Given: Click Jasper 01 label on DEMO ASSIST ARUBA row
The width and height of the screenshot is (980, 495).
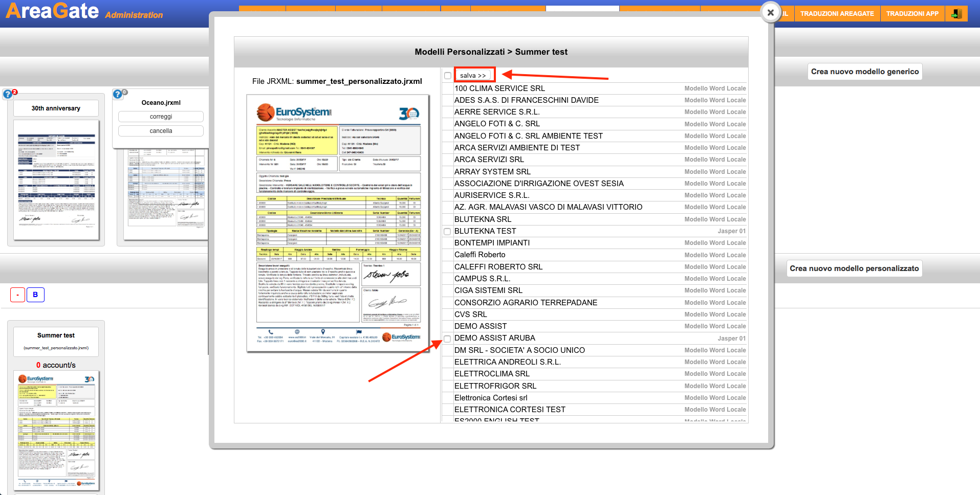Looking at the screenshot, I should click(731, 339).
